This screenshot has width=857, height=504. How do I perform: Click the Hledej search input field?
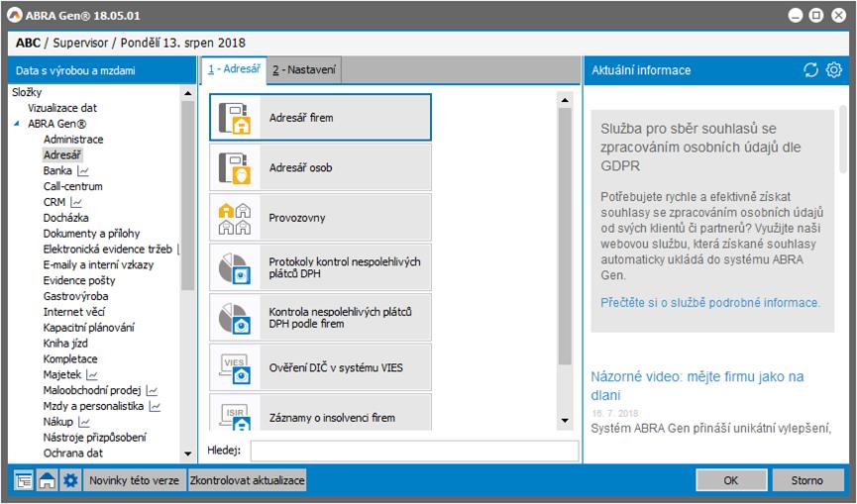[x=414, y=452]
